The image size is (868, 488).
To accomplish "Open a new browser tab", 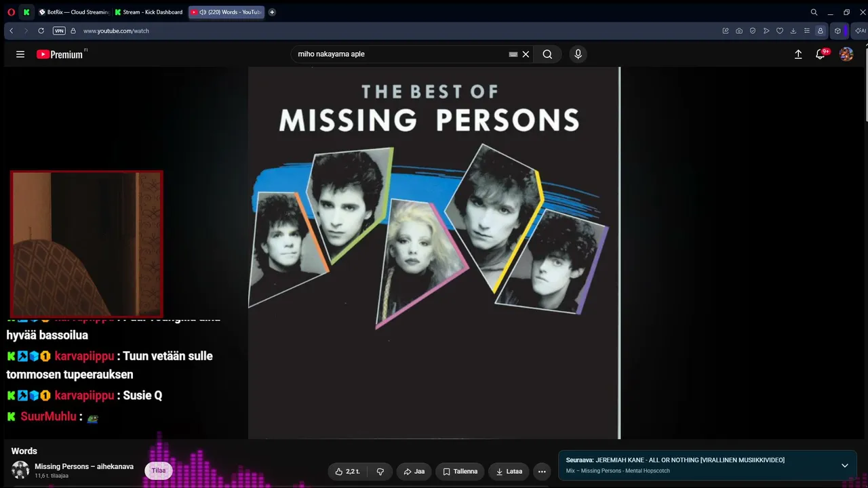I will point(272,12).
